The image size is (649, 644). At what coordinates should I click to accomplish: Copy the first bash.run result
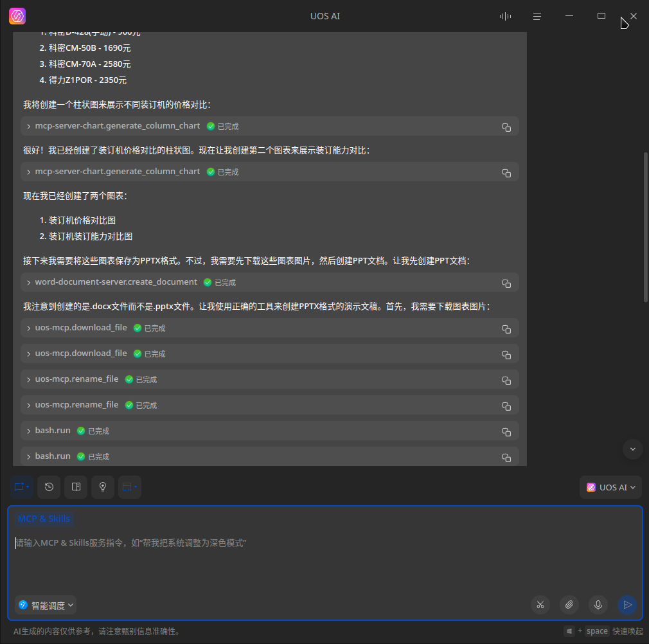click(506, 432)
